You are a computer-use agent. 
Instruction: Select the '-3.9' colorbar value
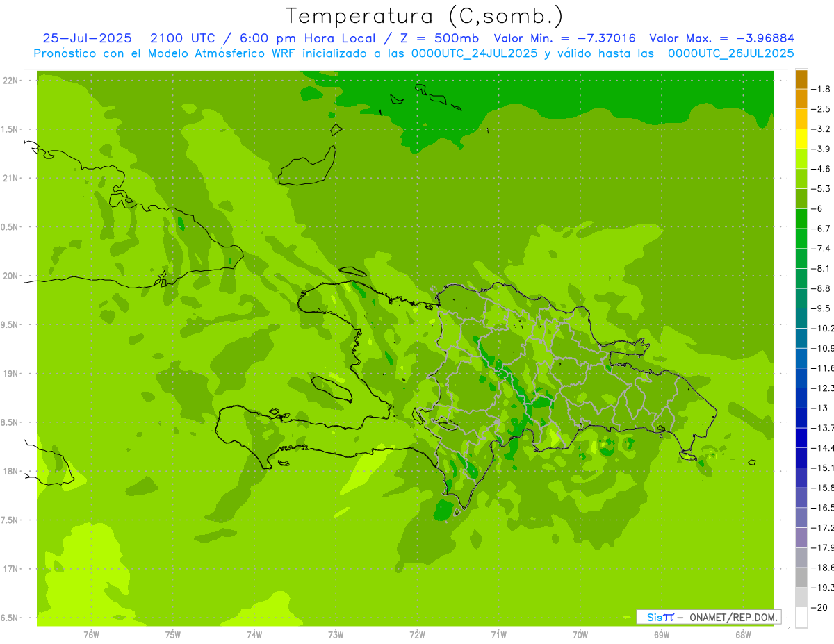click(821, 149)
